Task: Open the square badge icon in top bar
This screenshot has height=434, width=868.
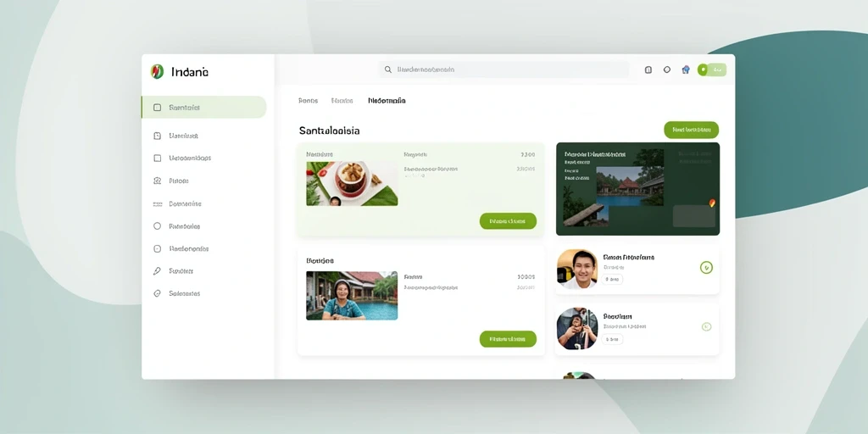Action: click(x=648, y=70)
